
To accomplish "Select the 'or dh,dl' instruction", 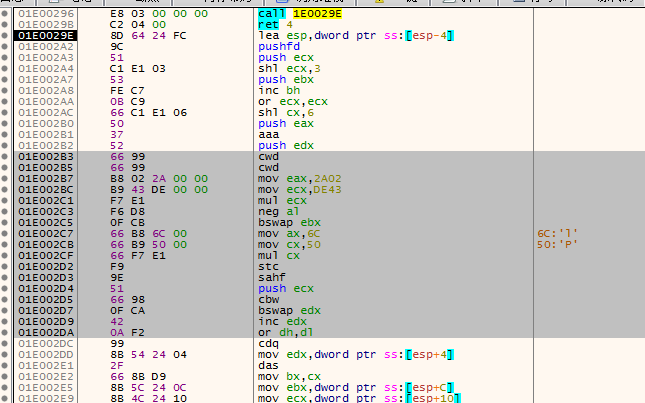I will (x=285, y=333).
